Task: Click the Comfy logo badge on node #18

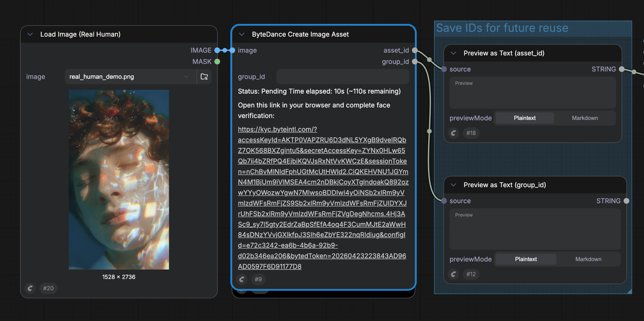Action: point(453,133)
